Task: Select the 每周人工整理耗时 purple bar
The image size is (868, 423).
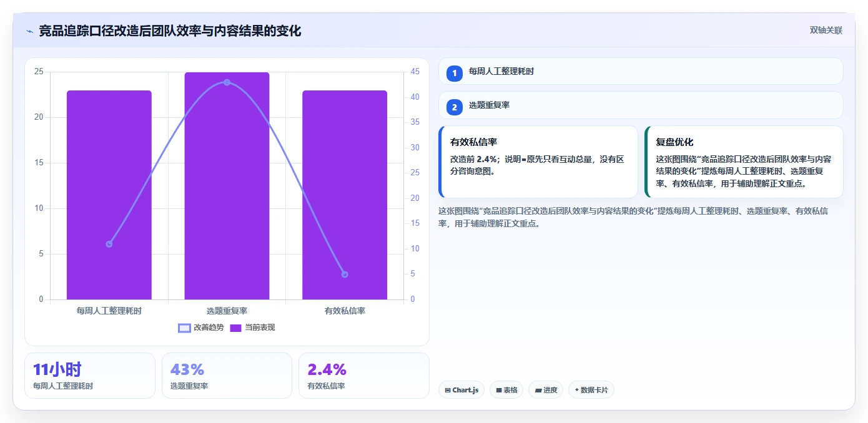Action: point(109,195)
